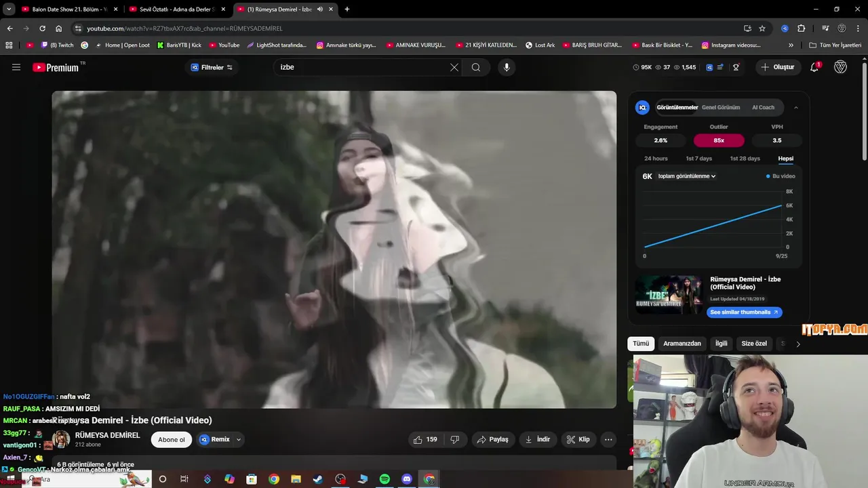This screenshot has height=488, width=868.
Task: Dislike the video with the thumbs-down
Action: pos(455,439)
